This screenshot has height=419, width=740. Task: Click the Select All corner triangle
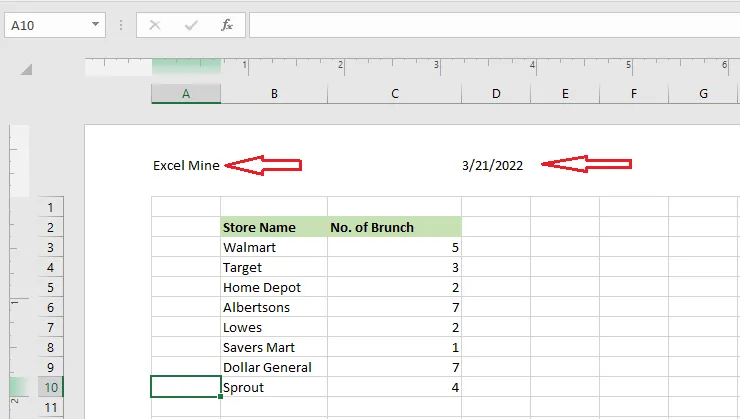point(26,70)
